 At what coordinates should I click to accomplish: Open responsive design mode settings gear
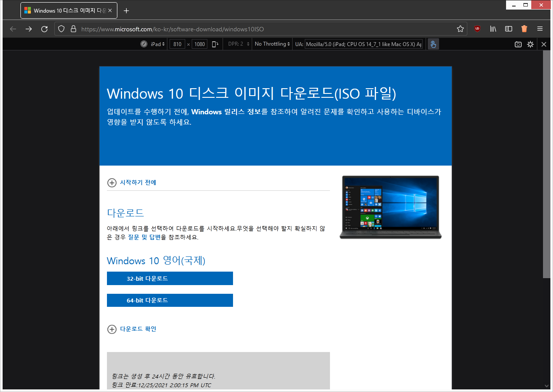pos(530,44)
